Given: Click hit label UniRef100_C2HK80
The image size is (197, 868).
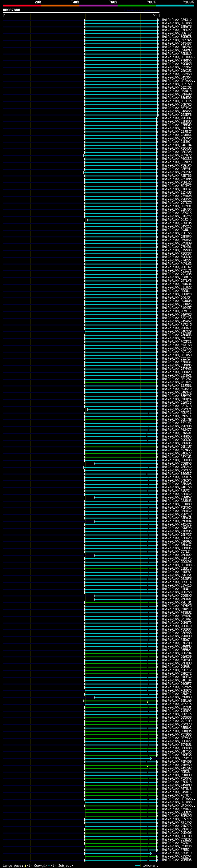Looking at the screenshot, I should (x=177, y=460).
